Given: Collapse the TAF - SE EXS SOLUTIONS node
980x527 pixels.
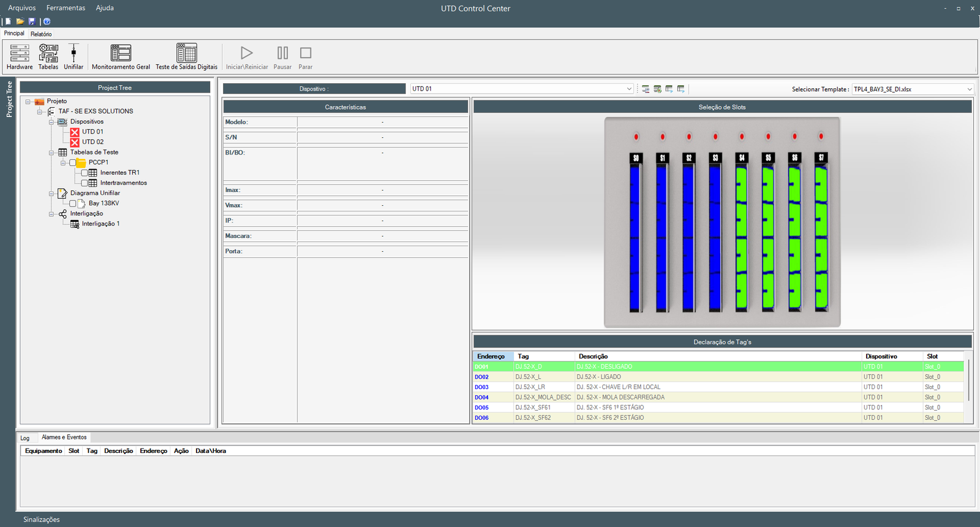Looking at the screenshot, I should pyautogui.click(x=39, y=112).
